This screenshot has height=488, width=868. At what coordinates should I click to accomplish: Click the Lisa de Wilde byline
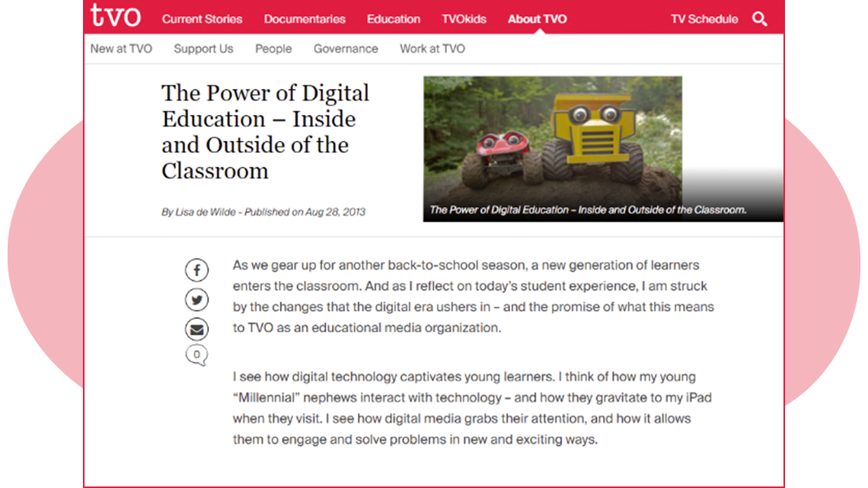coord(263,212)
